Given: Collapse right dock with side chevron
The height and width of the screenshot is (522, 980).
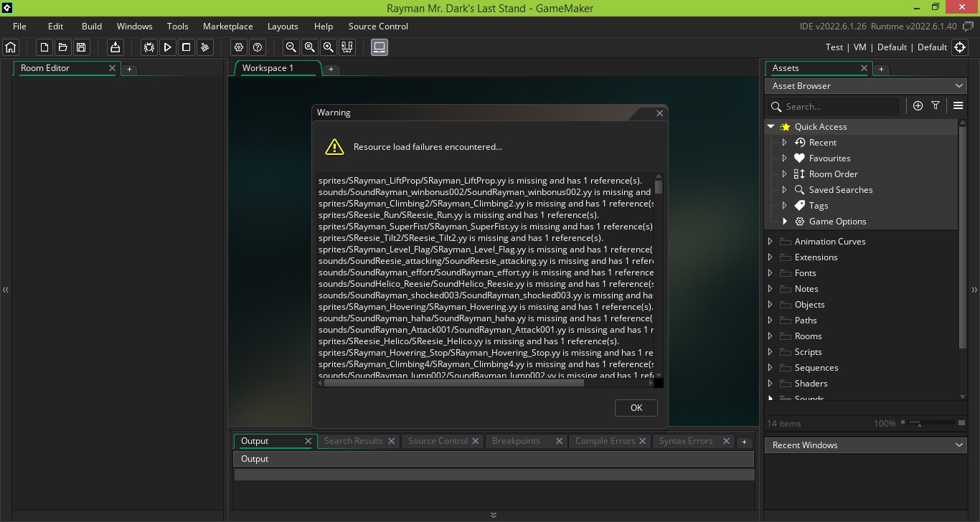Looking at the screenshot, I should point(974,290).
